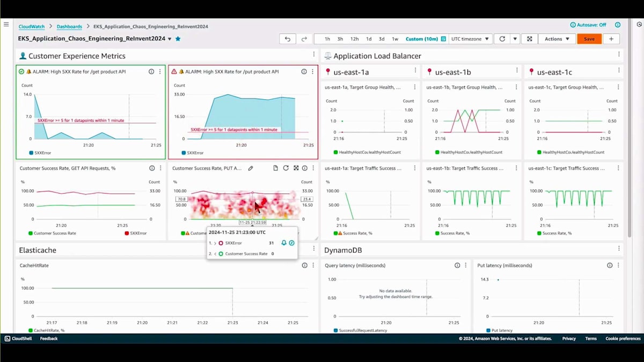Select the 12h time range

pyautogui.click(x=354, y=39)
